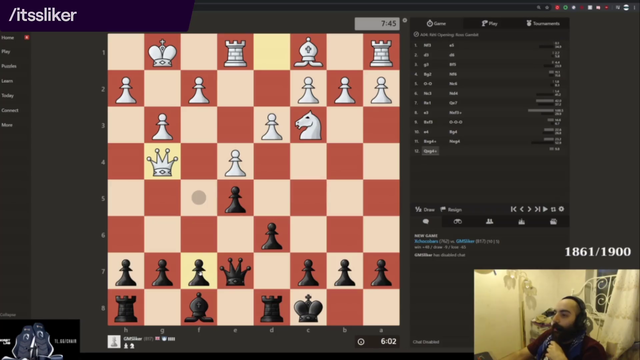The width and height of the screenshot is (640, 360).
Task: Select black's move 9... O-O-O in list
Action: point(456,122)
